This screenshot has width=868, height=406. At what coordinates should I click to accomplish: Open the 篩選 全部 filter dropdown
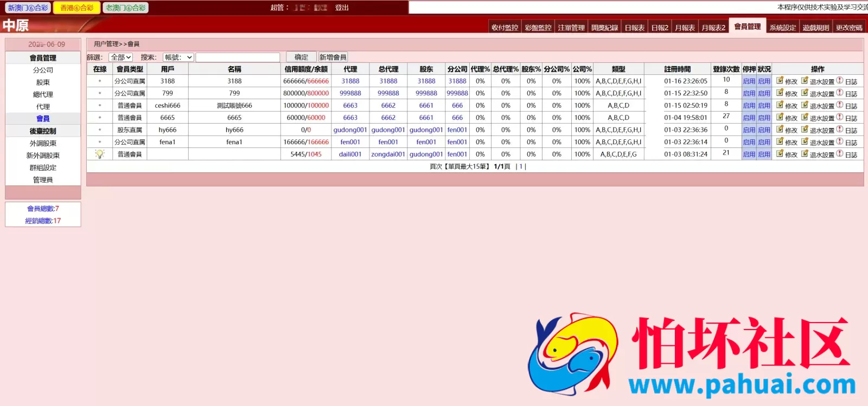[x=121, y=57]
